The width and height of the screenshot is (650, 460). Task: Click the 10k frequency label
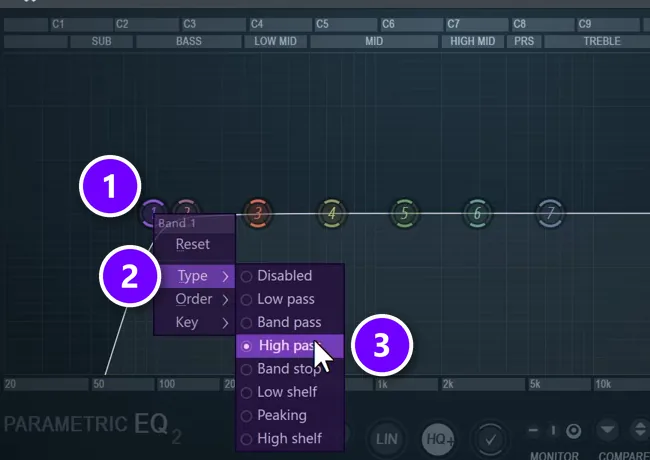[603, 385]
